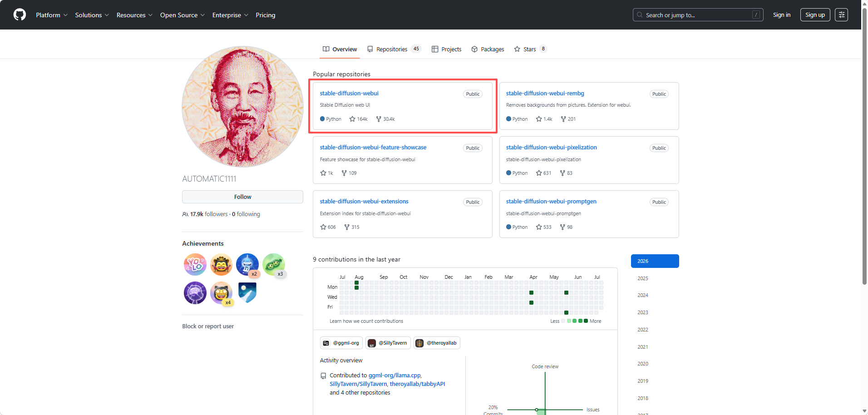Click fork icon on feature-showcase repository card

point(344,173)
